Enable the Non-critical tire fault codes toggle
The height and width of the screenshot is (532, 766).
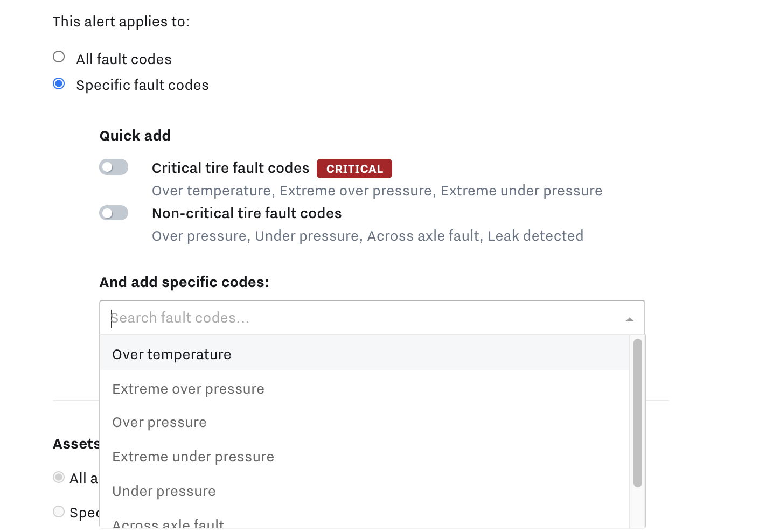[113, 213]
